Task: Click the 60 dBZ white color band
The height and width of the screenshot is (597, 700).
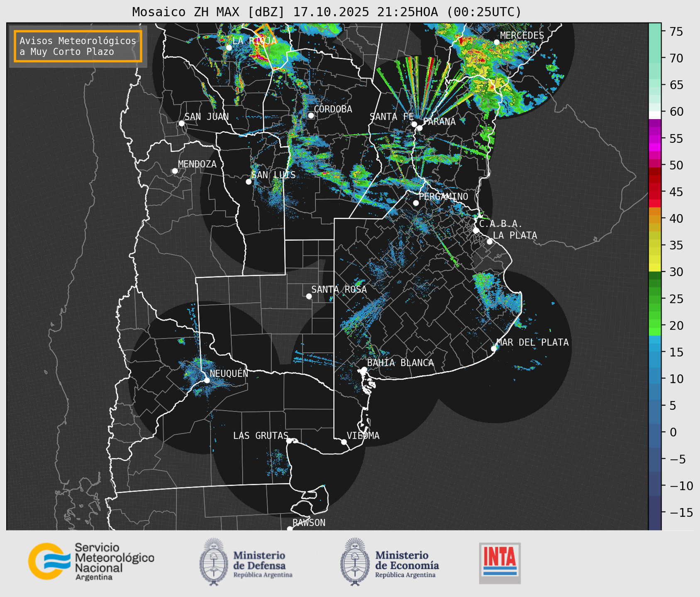Action: click(655, 115)
